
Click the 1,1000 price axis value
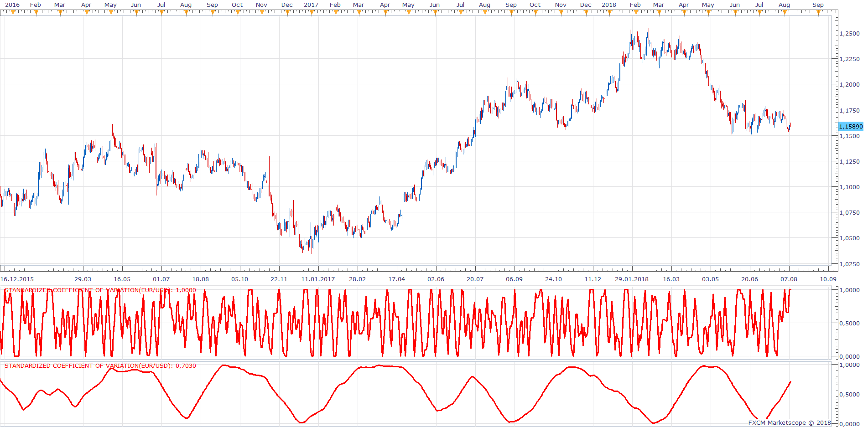coord(850,187)
